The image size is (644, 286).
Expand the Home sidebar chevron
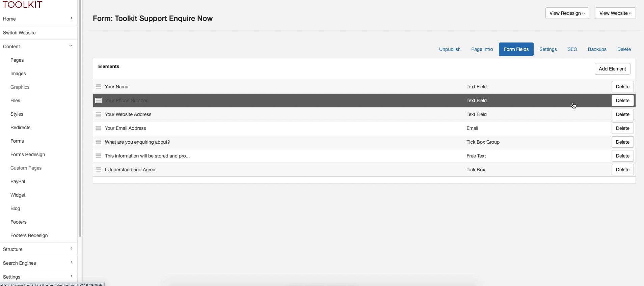(71, 18)
